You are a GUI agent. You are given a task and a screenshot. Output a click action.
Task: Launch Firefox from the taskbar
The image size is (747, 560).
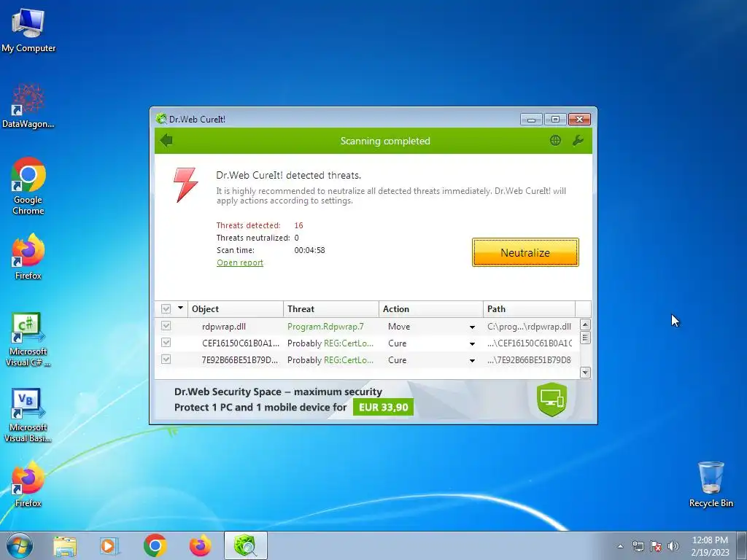point(200,545)
